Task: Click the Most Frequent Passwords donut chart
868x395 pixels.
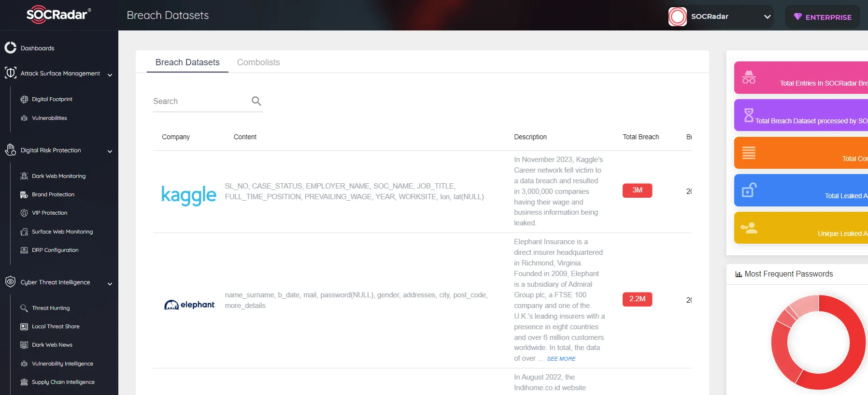Action: tap(818, 342)
